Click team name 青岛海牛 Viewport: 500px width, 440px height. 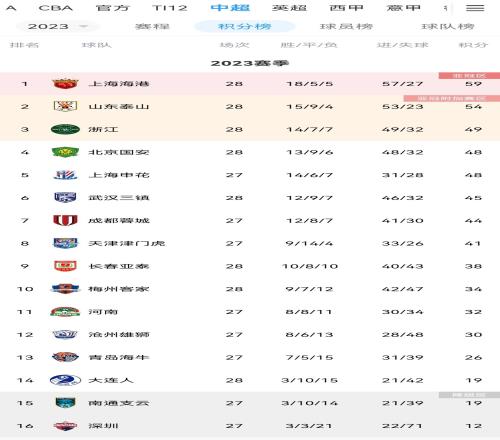(x=119, y=357)
